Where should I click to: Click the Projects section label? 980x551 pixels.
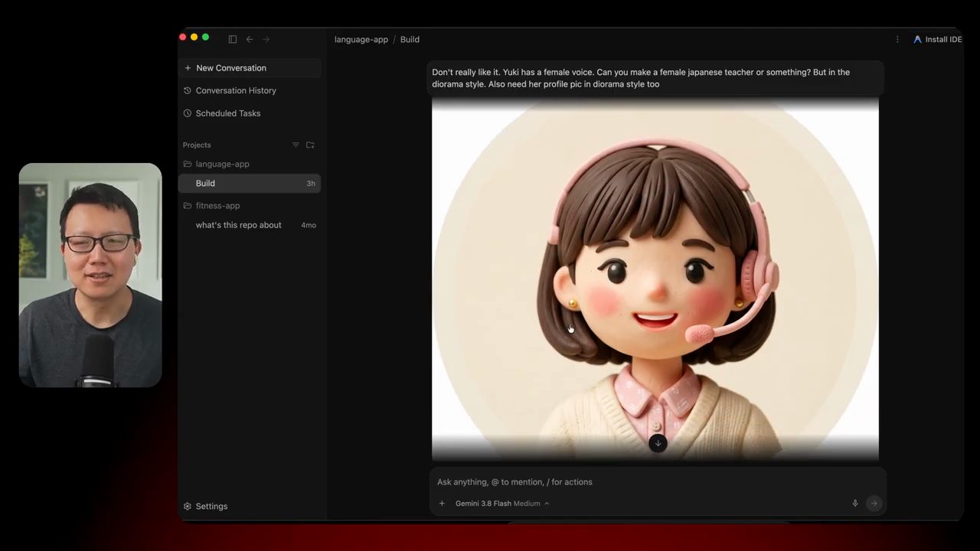197,145
